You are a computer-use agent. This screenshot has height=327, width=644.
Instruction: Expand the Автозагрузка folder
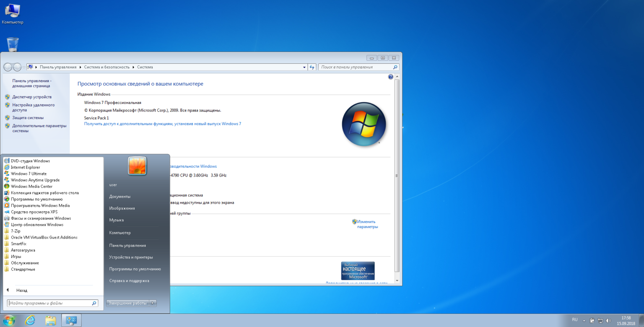(x=23, y=250)
